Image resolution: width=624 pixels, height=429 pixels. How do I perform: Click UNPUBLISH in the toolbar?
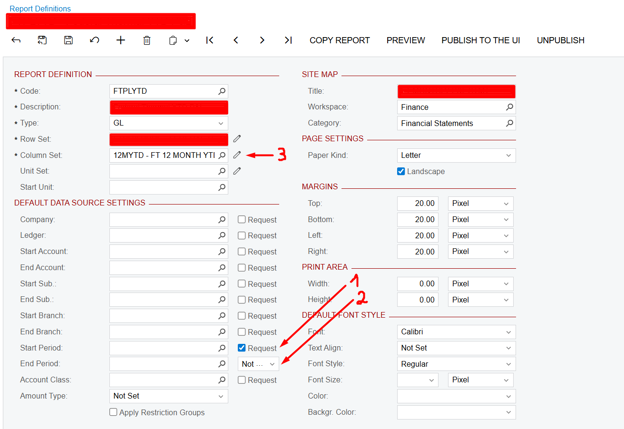coord(560,40)
